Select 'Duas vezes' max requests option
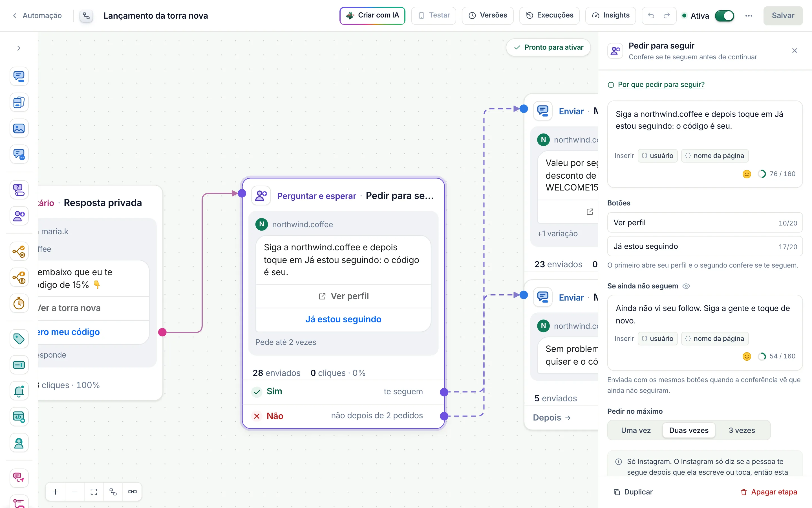 click(689, 430)
